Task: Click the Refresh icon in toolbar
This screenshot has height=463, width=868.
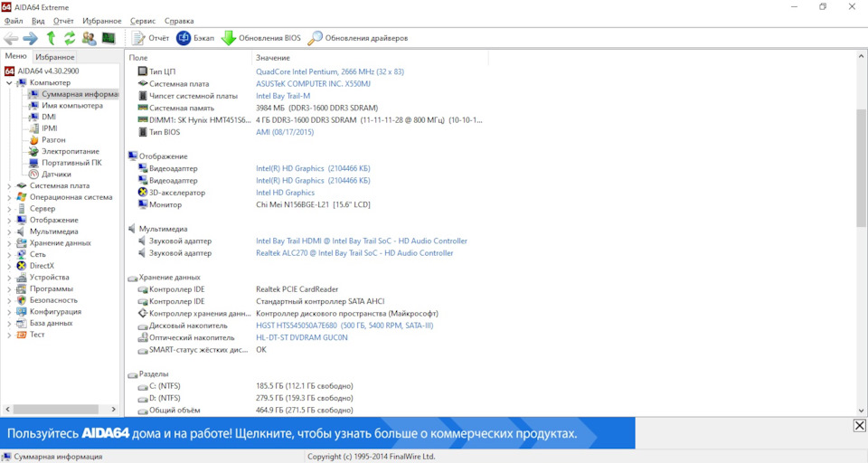Action: click(70, 38)
